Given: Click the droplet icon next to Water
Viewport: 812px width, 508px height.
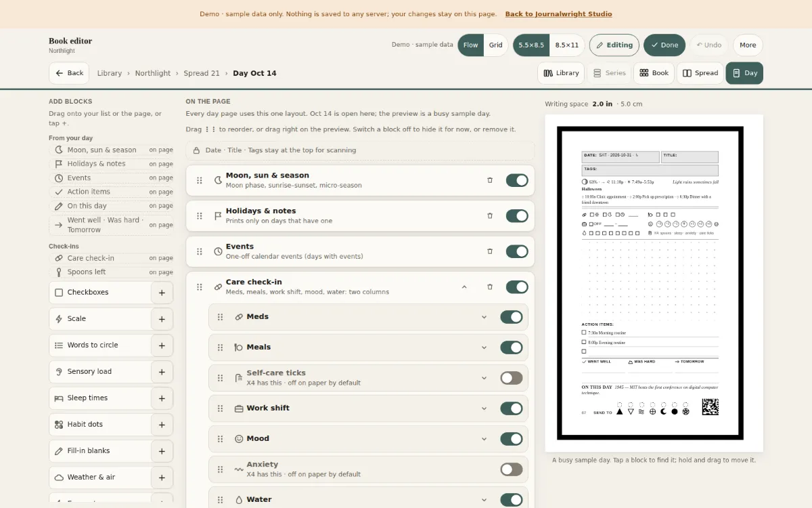Looking at the screenshot, I should pos(239,500).
